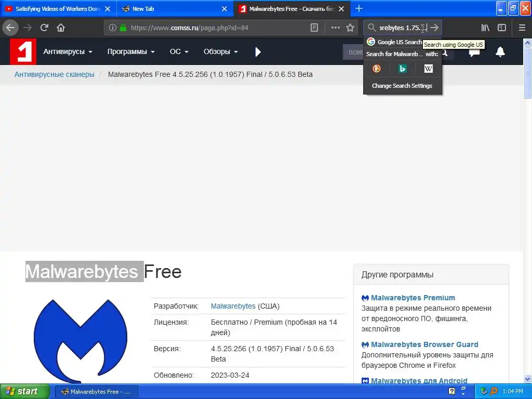Bookmark this page with the star
Viewport: 532px width, 399px height.
tap(350, 28)
